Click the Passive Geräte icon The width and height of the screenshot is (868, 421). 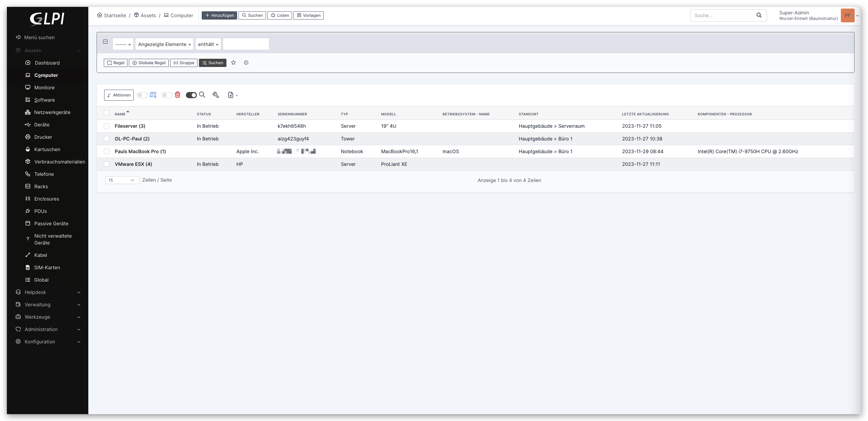click(x=28, y=224)
